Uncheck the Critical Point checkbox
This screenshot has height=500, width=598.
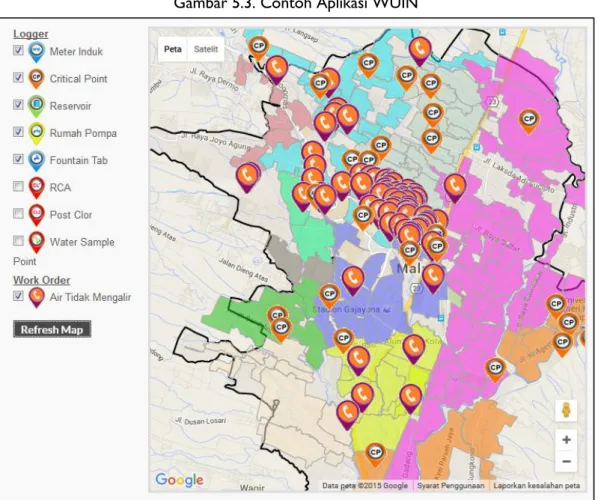tap(18, 78)
